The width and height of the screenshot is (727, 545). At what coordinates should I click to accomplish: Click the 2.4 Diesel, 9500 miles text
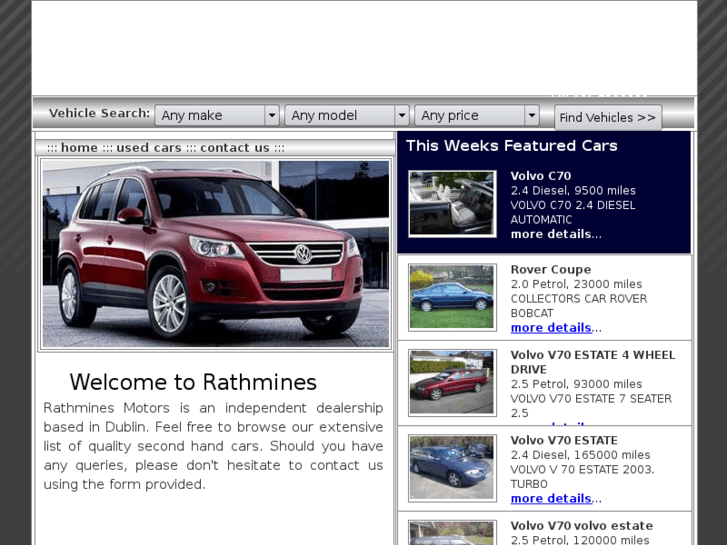[573, 191]
